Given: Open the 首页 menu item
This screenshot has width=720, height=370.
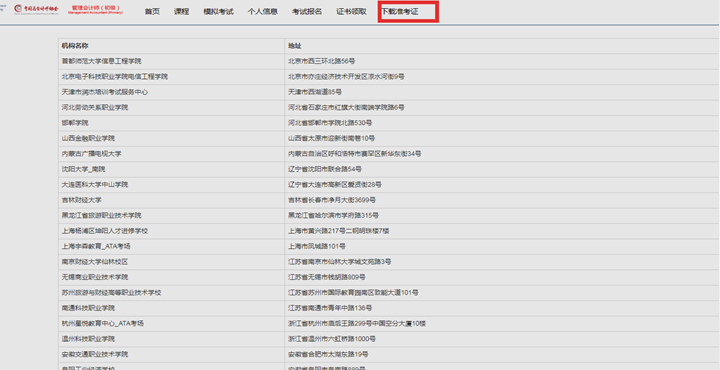Looking at the screenshot, I should pyautogui.click(x=152, y=11).
